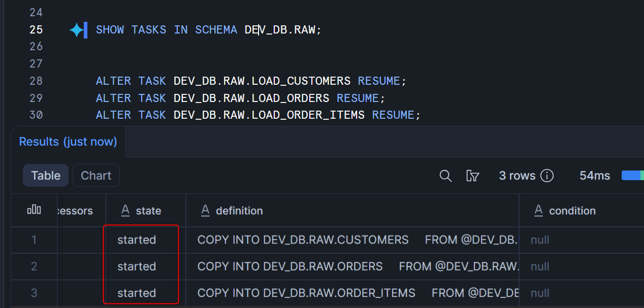Click the 54ms query duration

(x=595, y=176)
